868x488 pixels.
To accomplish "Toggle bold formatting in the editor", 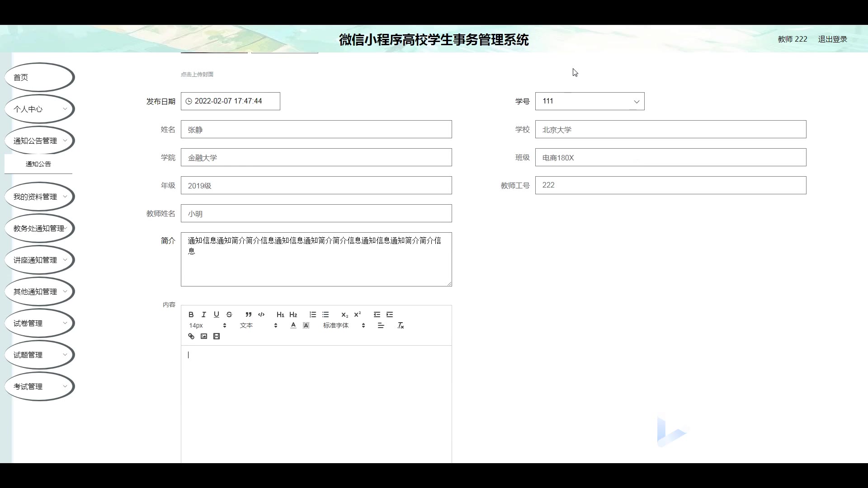I will pos(191,314).
